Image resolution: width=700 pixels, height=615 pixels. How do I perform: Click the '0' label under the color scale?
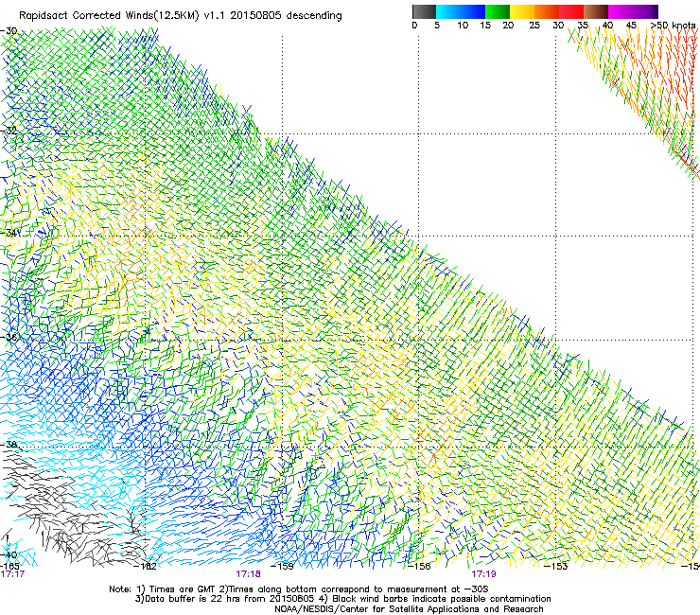[x=414, y=26]
